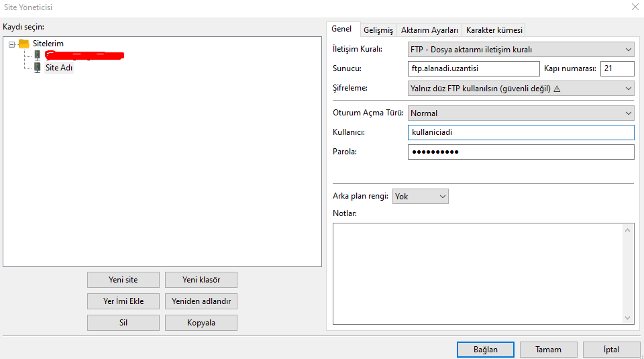644x359 pixels.
Task: Close the Site Yöneticisi dialog
Action: click(x=635, y=7)
